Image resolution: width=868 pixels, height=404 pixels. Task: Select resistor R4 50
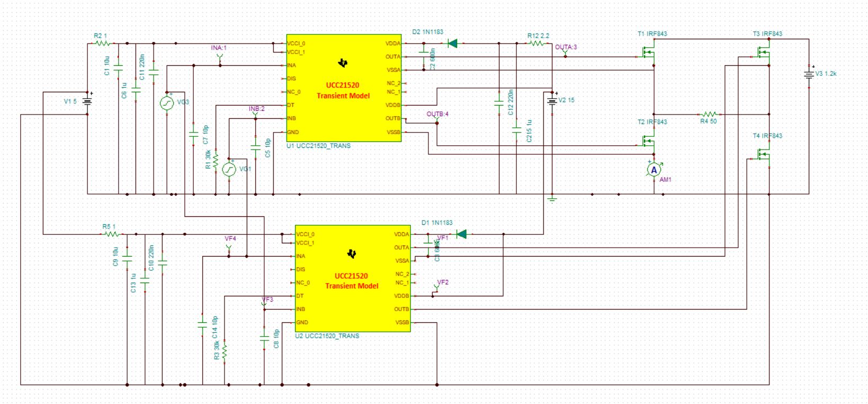click(709, 114)
